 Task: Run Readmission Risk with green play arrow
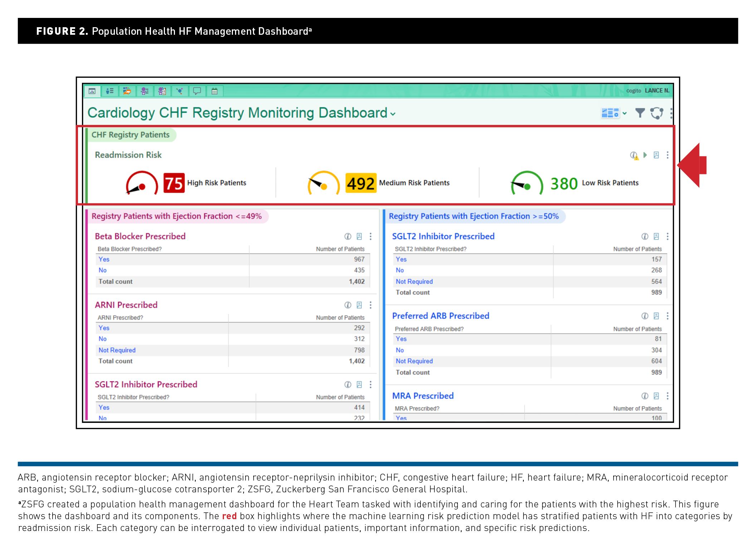[645, 155]
